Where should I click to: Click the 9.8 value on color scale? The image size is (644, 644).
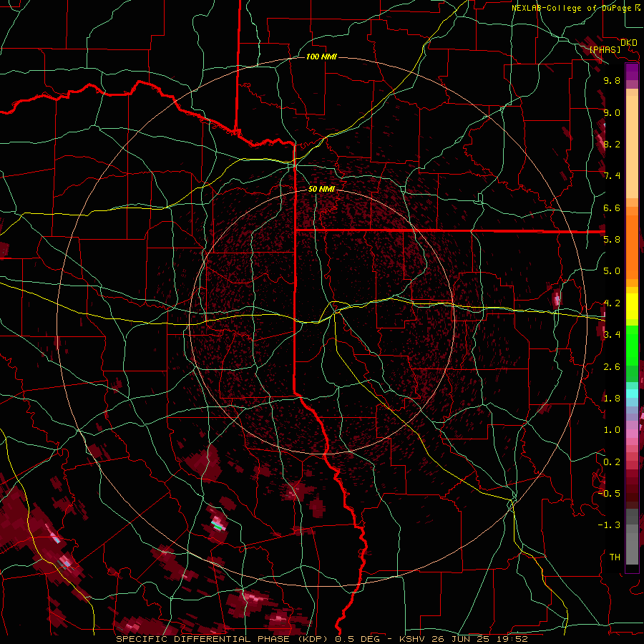pos(612,80)
